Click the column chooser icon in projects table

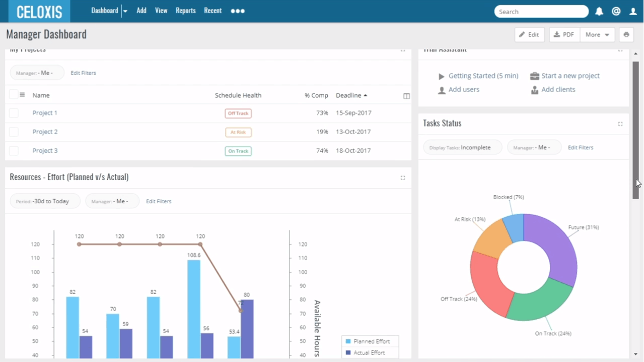[406, 96]
